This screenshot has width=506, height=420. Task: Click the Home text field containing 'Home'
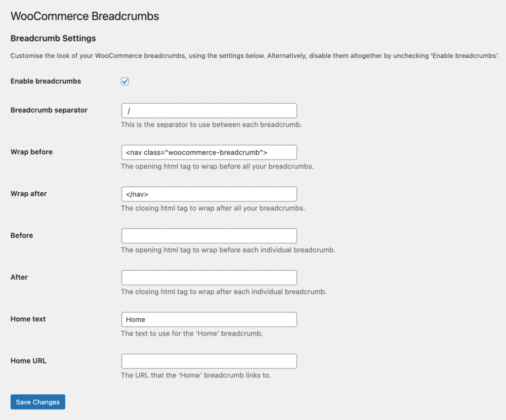coord(209,319)
